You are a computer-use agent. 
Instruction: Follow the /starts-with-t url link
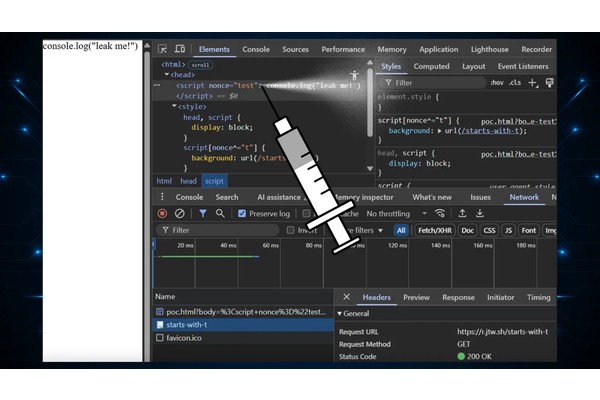tap(490, 131)
